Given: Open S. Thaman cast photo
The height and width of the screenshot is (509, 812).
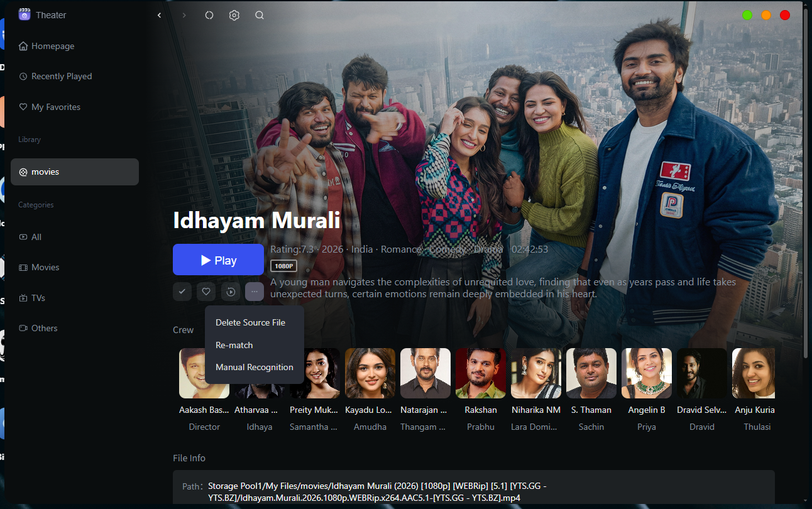Looking at the screenshot, I should pos(591,373).
